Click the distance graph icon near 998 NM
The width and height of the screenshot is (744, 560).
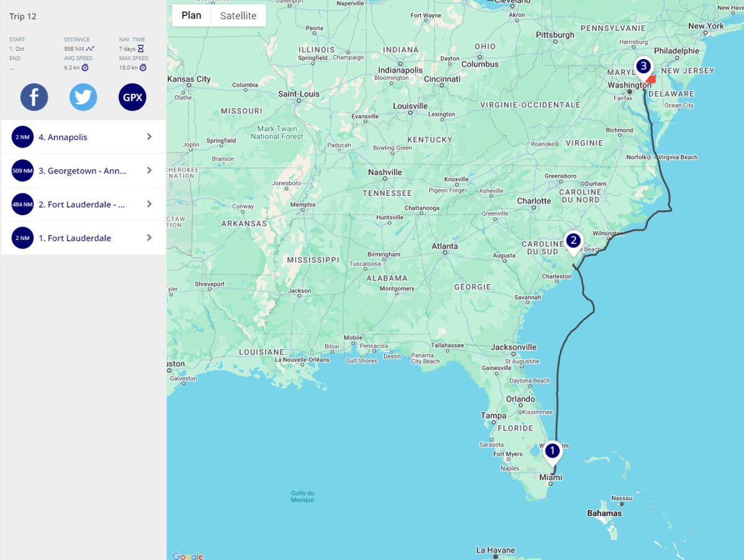pos(90,48)
